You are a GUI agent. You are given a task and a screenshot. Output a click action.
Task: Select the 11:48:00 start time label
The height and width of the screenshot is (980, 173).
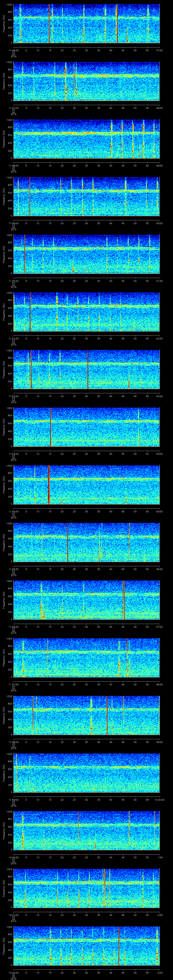point(13,166)
